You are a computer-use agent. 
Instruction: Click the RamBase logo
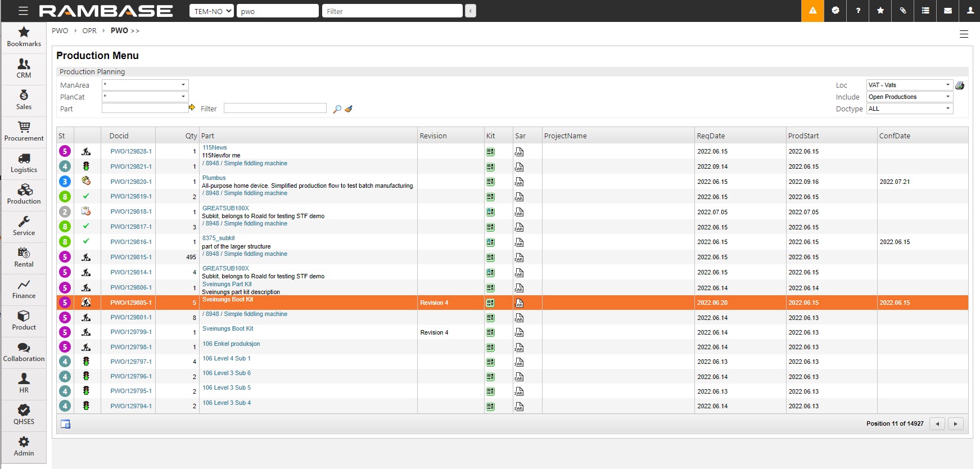(106, 11)
